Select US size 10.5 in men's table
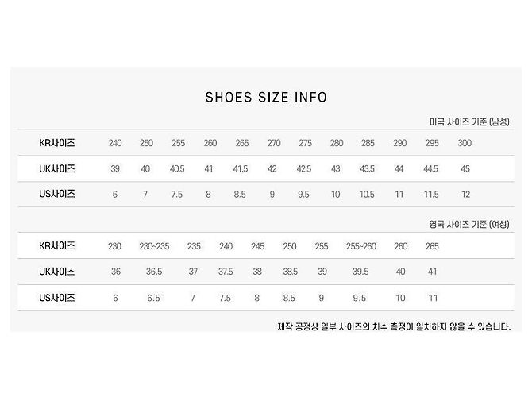This screenshot has width=532, height=397. tap(367, 195)
